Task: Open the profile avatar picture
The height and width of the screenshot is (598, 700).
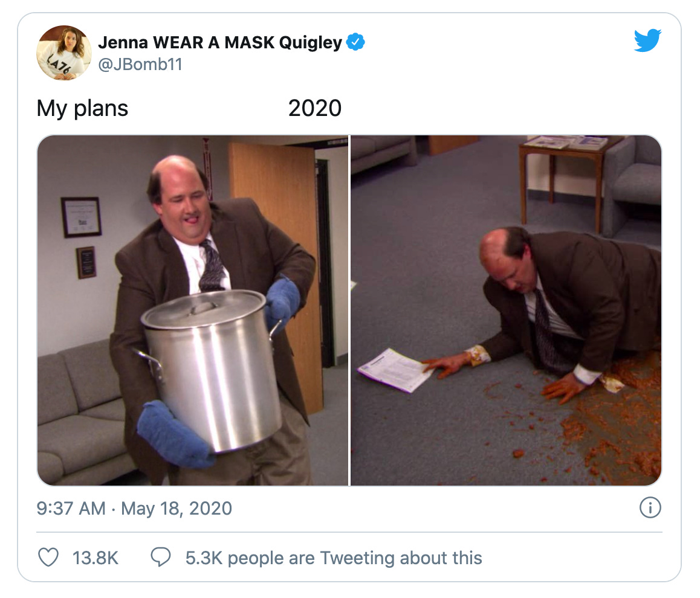Action: pos(64,53)
